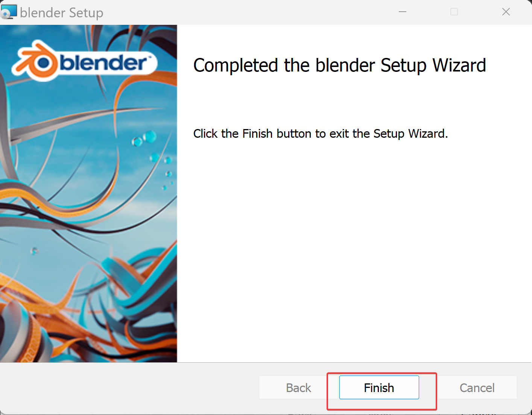Click the lone small bubble in the lower-left banner
Screen dimensions: 532x415
tap(34, 251)
